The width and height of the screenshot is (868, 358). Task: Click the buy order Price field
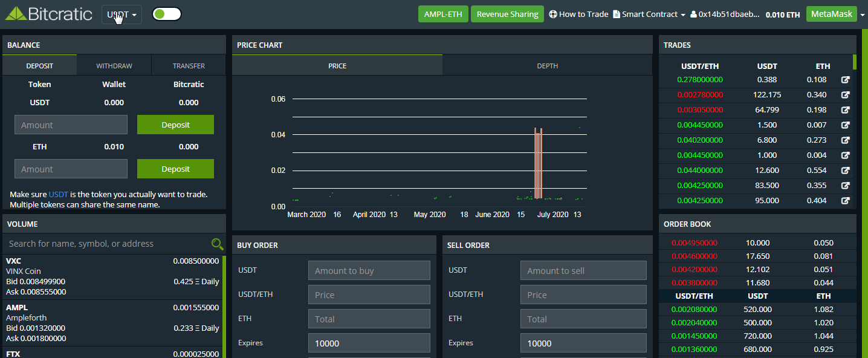(x=369, y=295)
